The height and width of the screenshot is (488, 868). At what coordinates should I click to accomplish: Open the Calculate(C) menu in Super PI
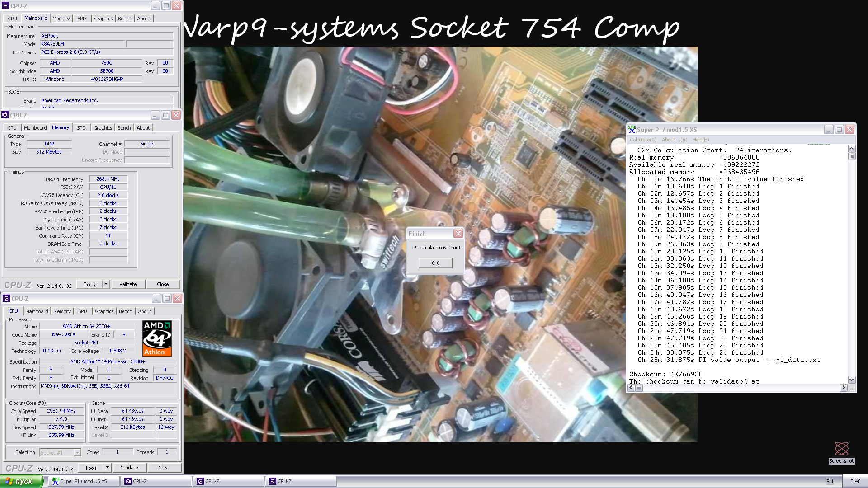tap(643, 140)
